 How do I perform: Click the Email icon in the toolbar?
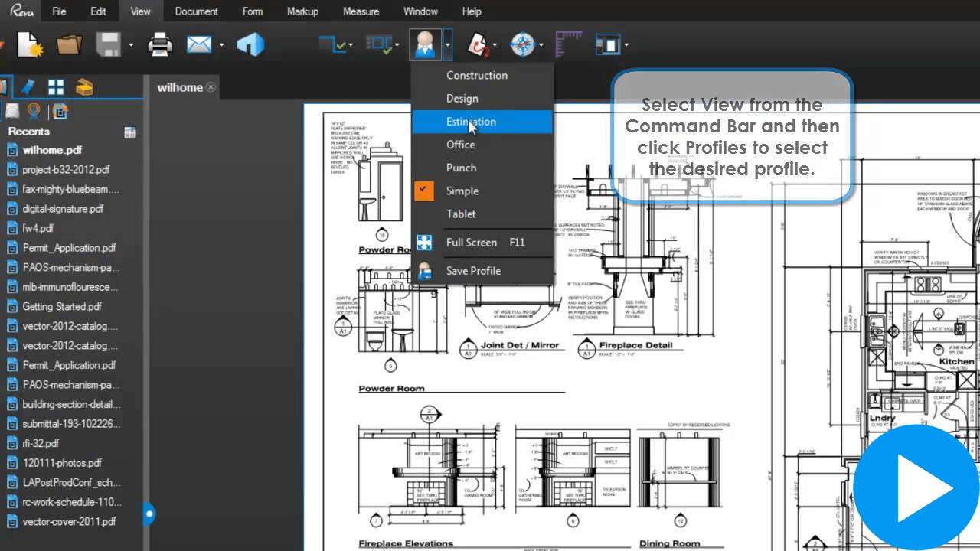click(x=198, y=44)
